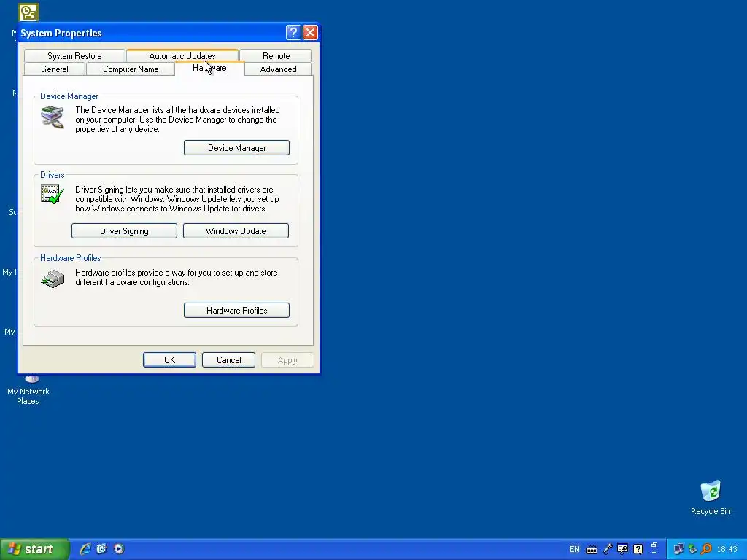This screenshot has width=747, height=560.
Task: Expand the language bar options arrow
Action: [654, 553]
